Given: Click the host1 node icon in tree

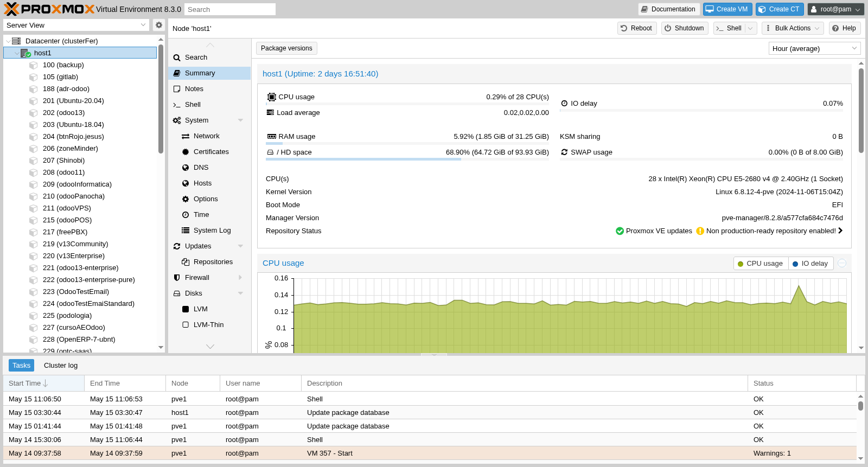Looking at the screenshot, I should pos(25,53).
